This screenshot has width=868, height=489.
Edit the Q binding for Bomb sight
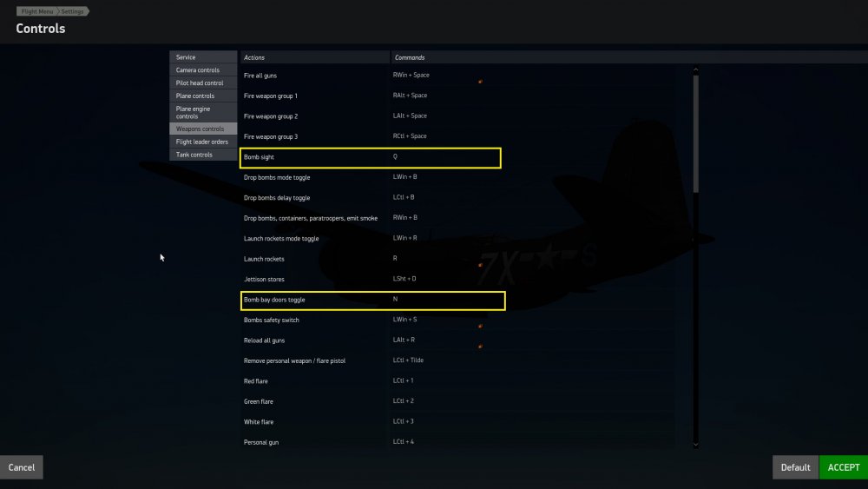(395, 156)
